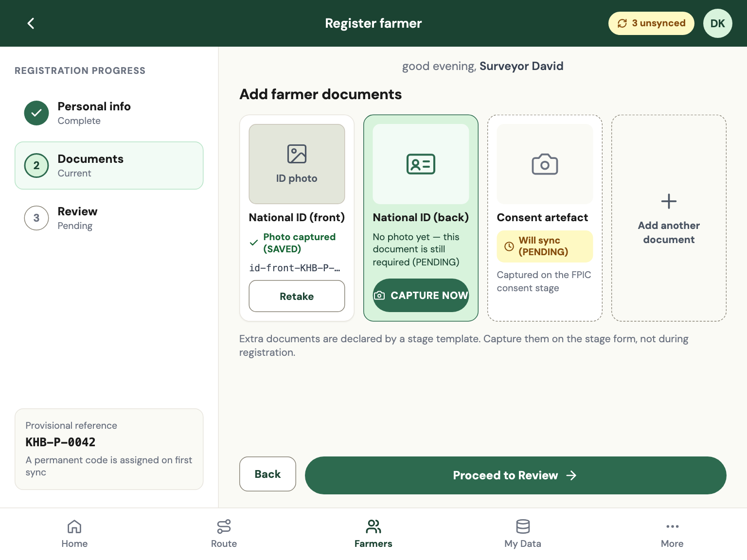Click Add another document label
The image size is (747, 560).
coord(669,232)
